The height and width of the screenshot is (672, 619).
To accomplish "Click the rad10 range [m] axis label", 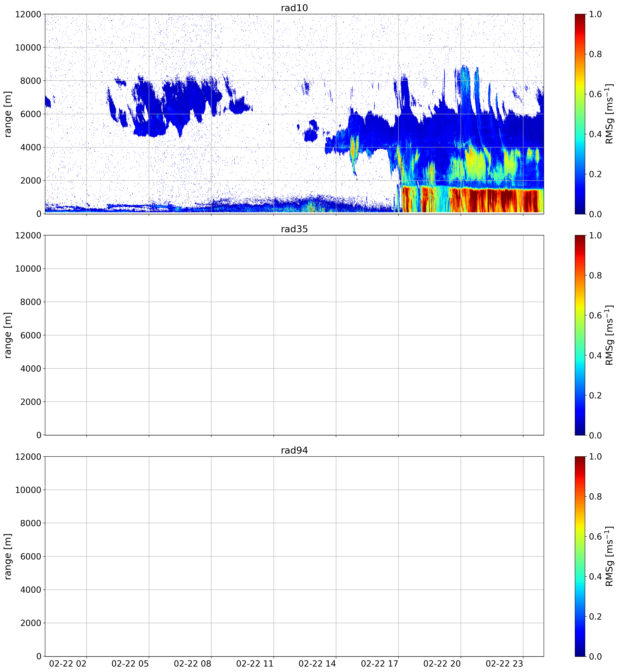I will pyautogui.click(x=8, y=114).
